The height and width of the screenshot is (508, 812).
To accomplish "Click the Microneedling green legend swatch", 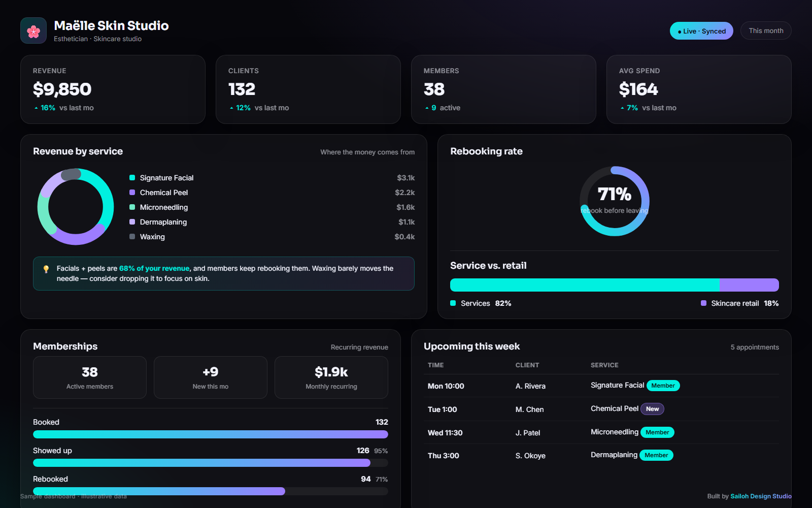I will [x=132, y=207].
